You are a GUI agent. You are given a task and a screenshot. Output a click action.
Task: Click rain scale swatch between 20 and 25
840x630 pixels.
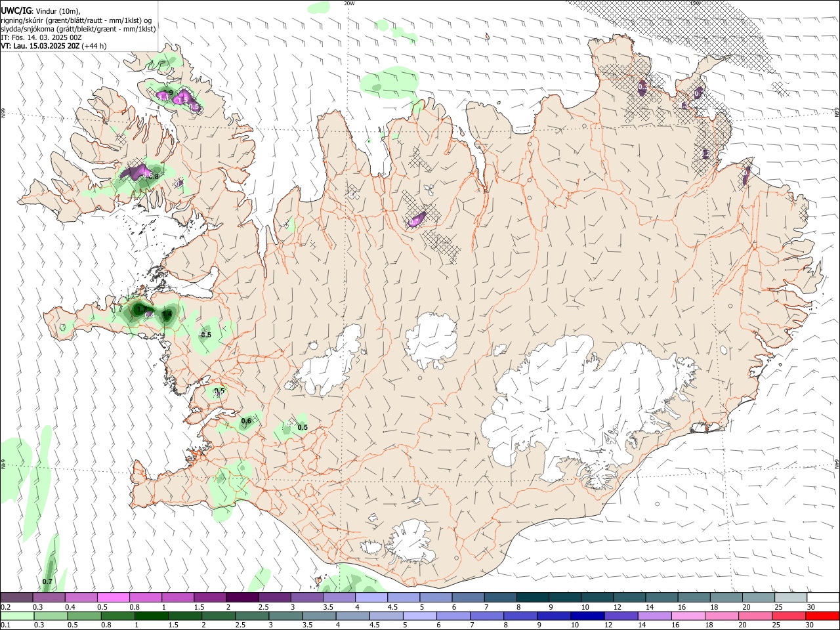pos(755,616)
